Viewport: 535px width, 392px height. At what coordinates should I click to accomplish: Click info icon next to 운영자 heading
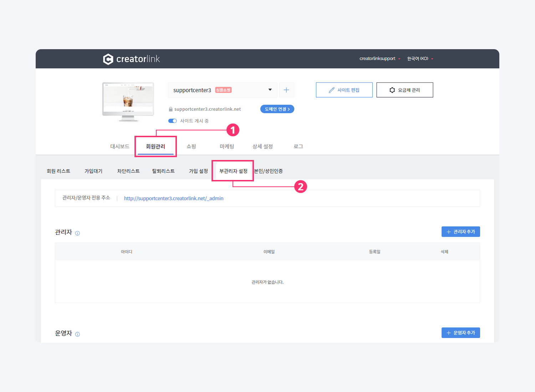77,334
